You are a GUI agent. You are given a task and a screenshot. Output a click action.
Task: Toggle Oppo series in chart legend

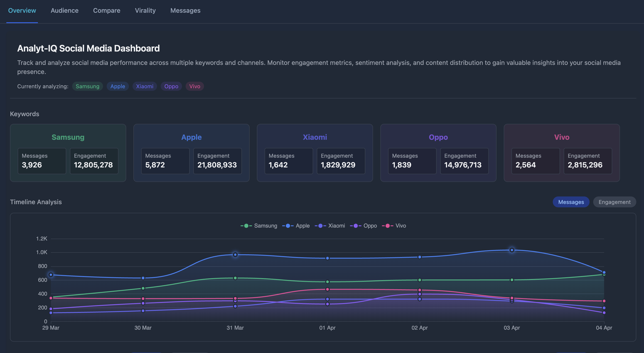tap(363, 226)
